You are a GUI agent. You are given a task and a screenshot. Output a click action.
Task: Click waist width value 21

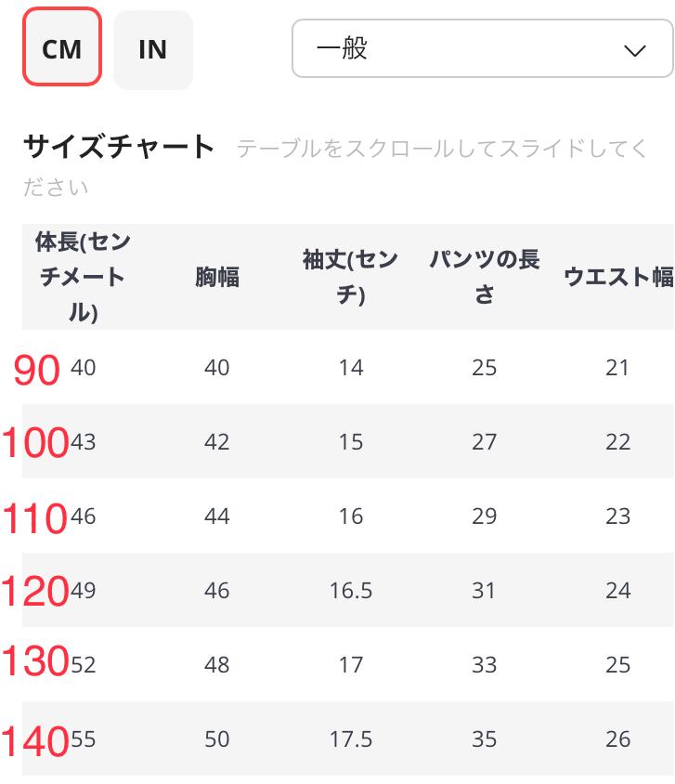pos(617,368)
